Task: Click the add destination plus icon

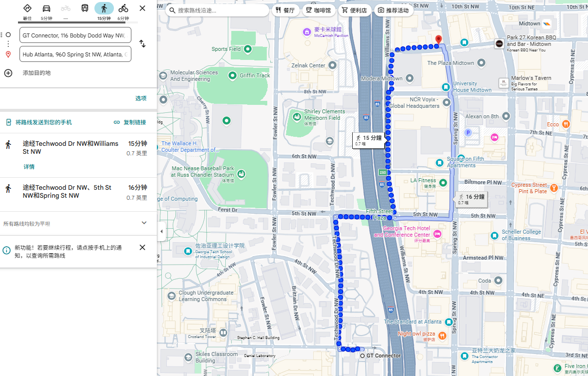Action: coord(8,73)
